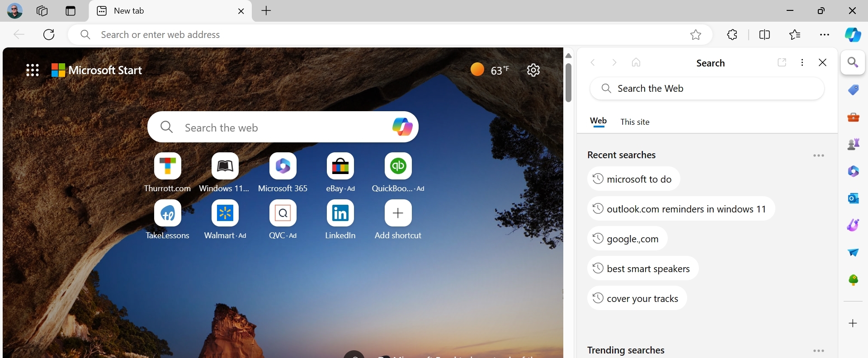The width and height of the screenshot is (868, 358).
Task: Toggle the Search sidebar pane
Action: [x=853, y=62]
